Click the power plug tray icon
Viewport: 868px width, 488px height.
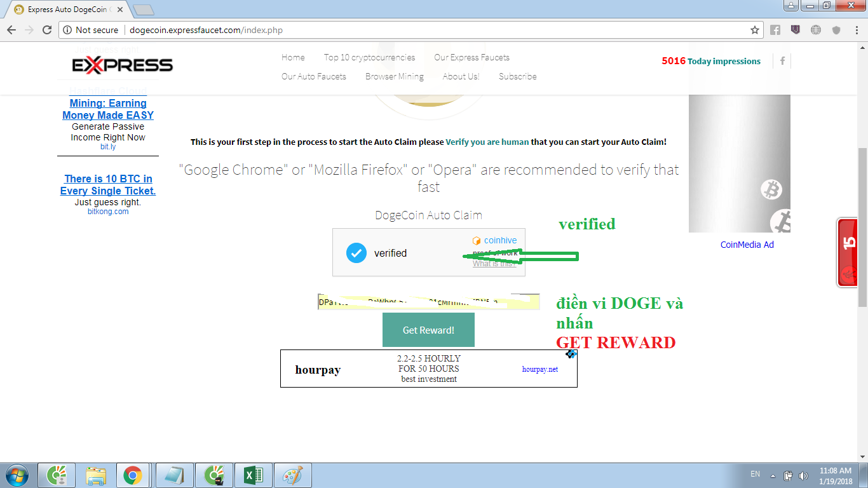point(788,475)
